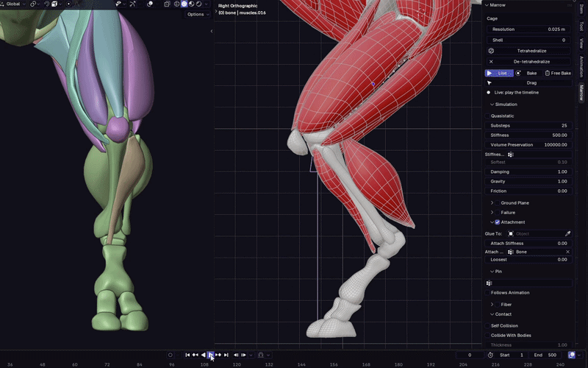Jump to the timeline start frame

(x=187, y=355)
